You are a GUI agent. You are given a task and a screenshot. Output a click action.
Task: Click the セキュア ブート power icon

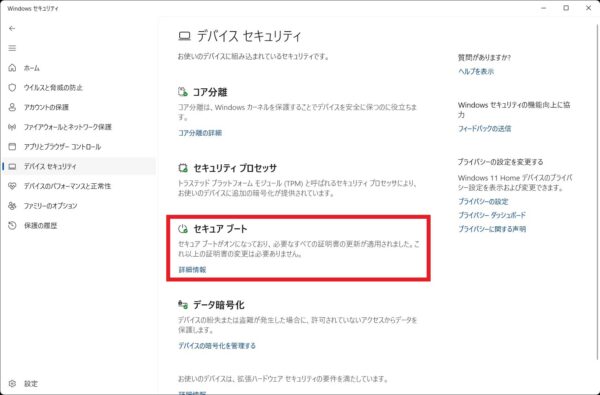coord(183,229)
